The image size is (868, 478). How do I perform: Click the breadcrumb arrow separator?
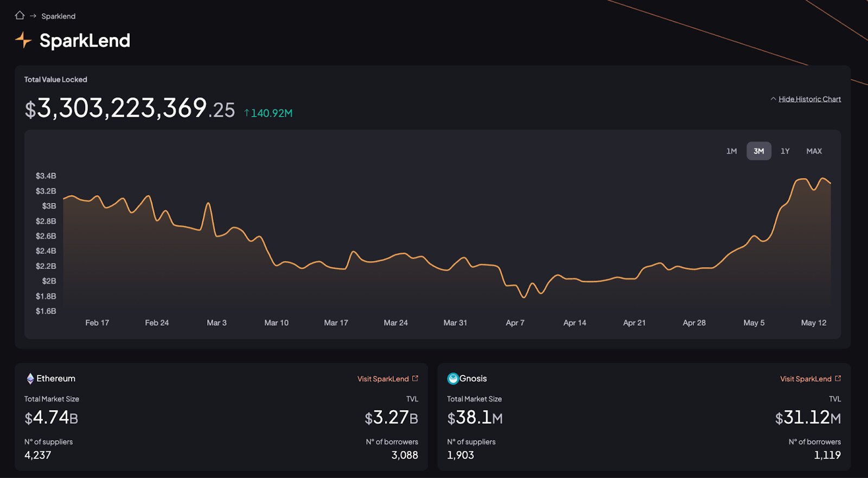point(33,16)
